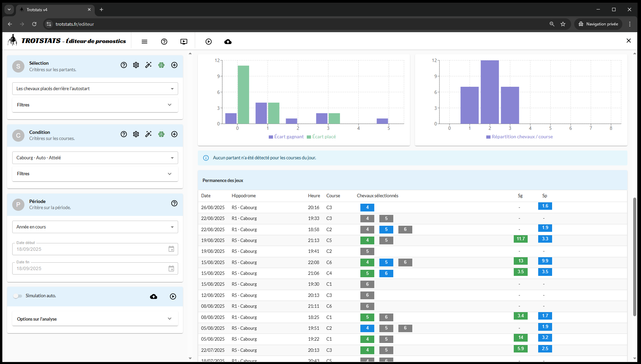Open Sélection settings gear icon
The width and height of the screenshot is (641, 364).
(136, 65)
